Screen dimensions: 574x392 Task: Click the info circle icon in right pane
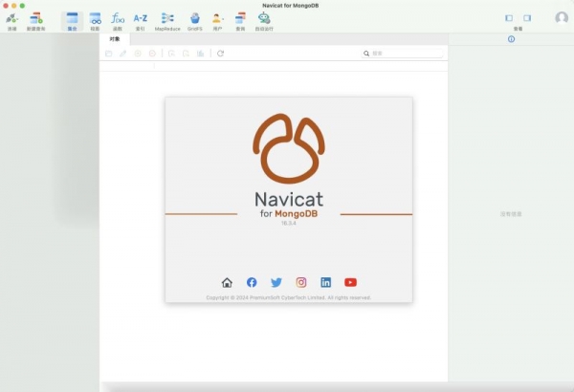[x=512, y=39]
